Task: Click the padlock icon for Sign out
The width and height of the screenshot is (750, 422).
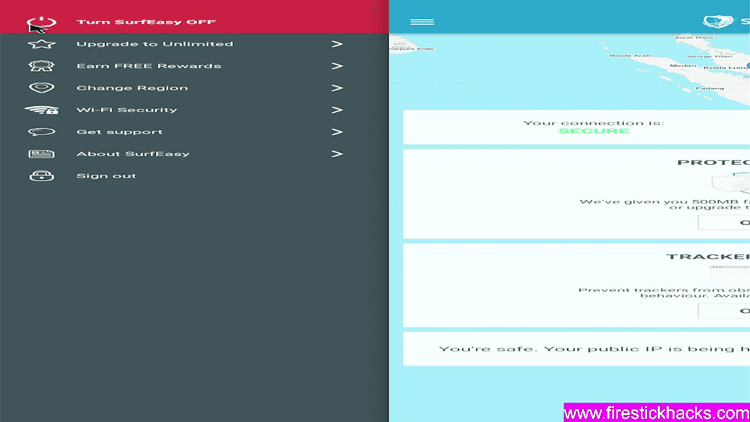Action: 42,176
